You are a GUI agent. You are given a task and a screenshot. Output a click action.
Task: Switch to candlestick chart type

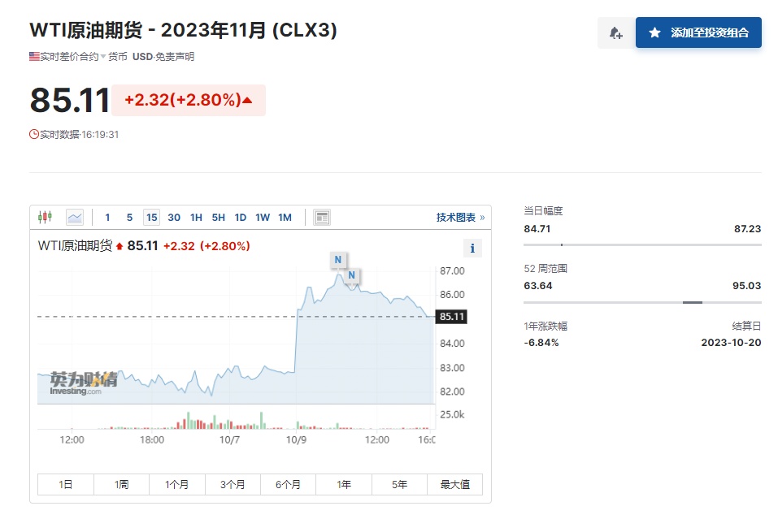point(45,217)
